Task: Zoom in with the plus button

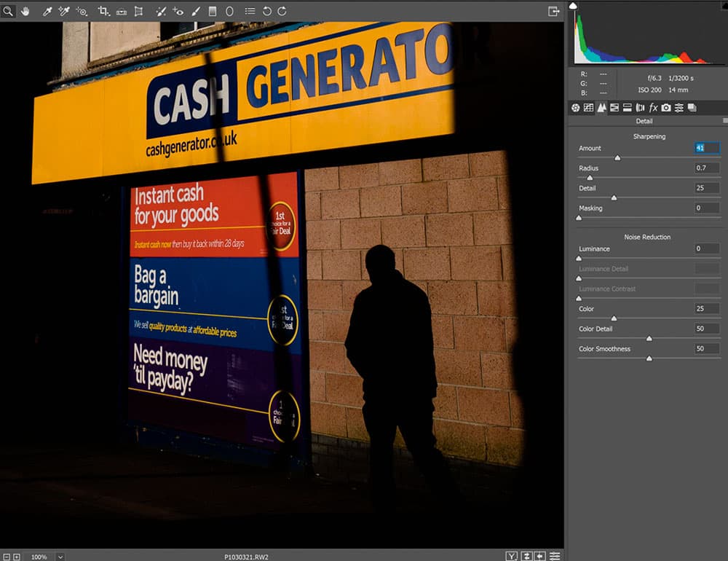Action: tap(17, 557)
